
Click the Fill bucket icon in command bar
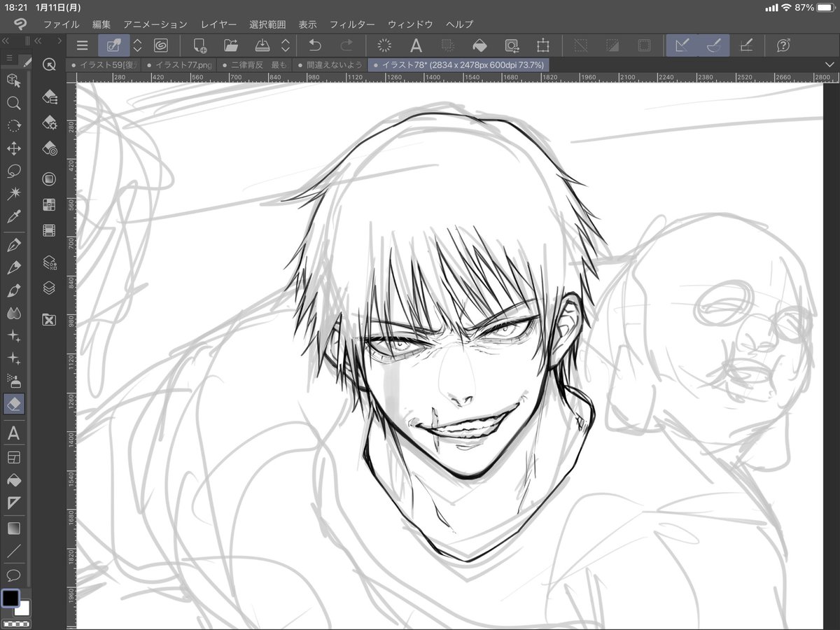pyautogui.click(x=479, y=46)
